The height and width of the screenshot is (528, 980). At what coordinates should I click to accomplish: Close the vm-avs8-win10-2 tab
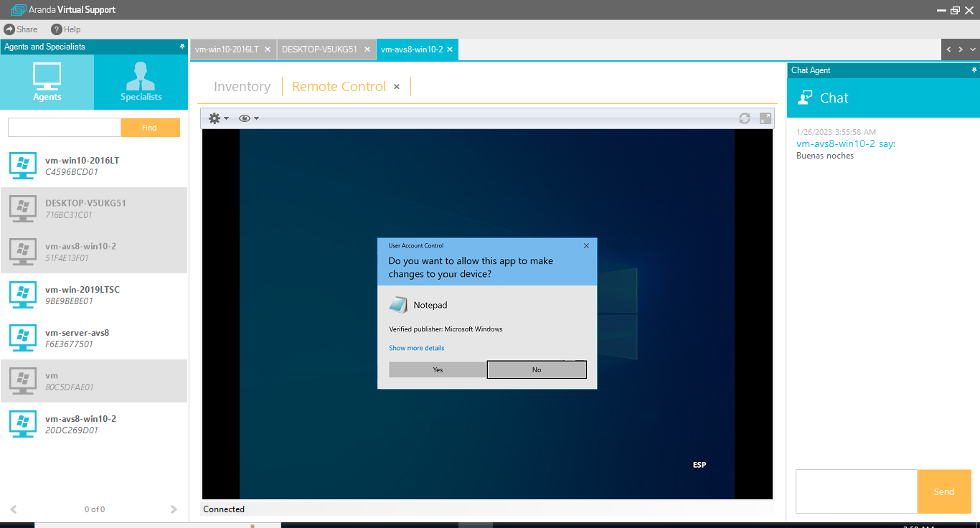(x=450, y=49)
